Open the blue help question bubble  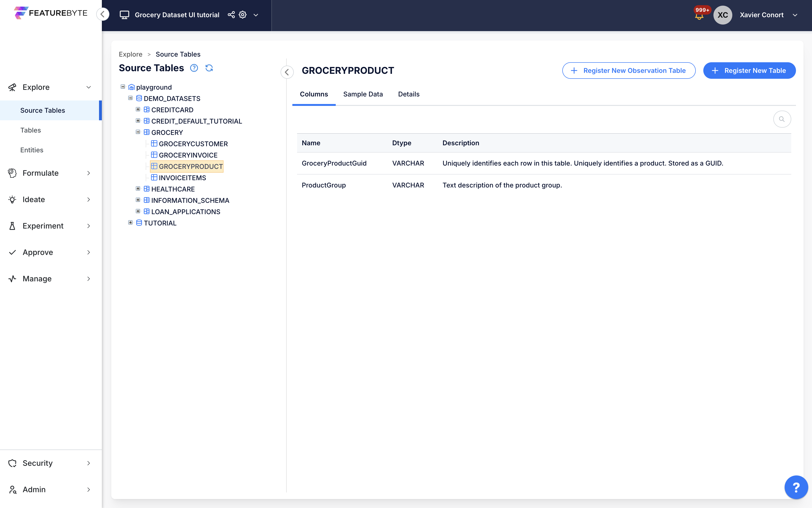pyautogui.click(x=796, y=487)
